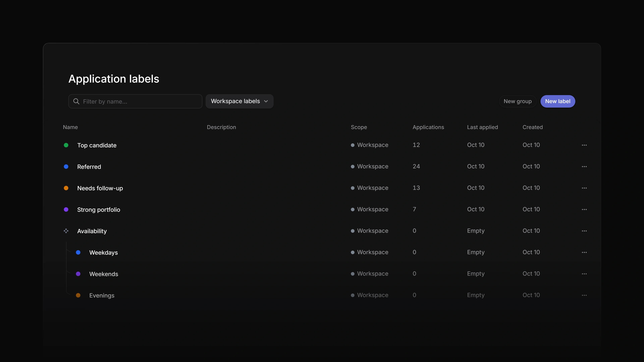
Task: Open more options for Strong portfolio row
Action: [584, 210]
